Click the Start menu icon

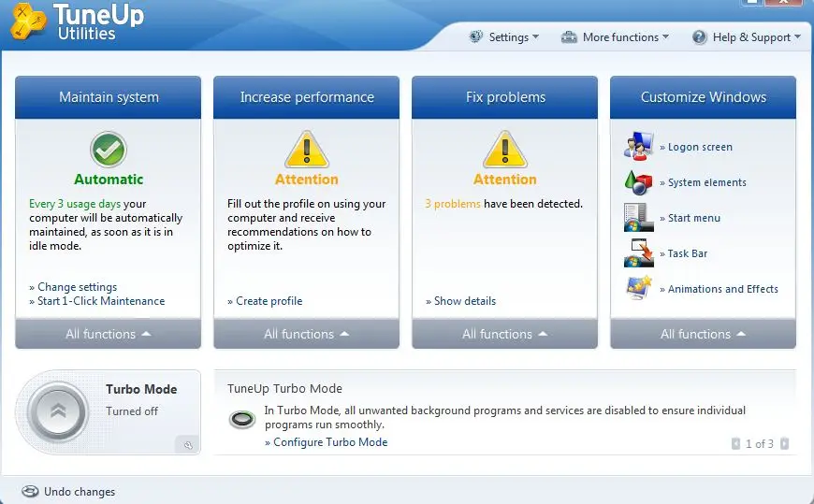638,218
